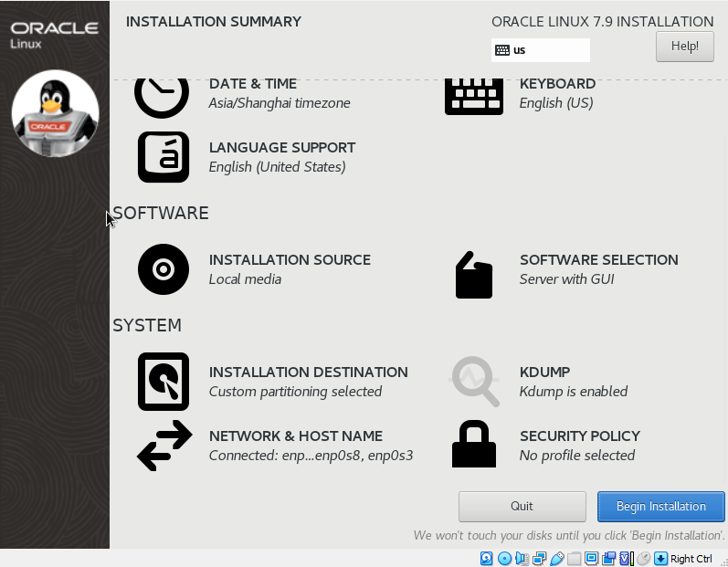Click the VirtualBox optical drive status icon
This screenshot has width=728, height=567.
(504, 559)
